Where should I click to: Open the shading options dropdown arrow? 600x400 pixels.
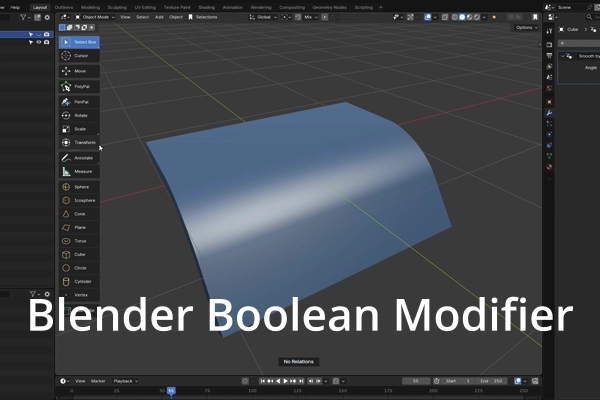pos(484,17)
